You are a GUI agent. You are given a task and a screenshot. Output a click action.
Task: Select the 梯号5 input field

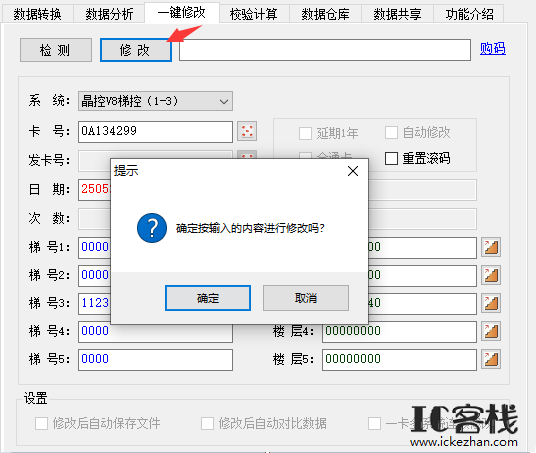click(156, 360)
